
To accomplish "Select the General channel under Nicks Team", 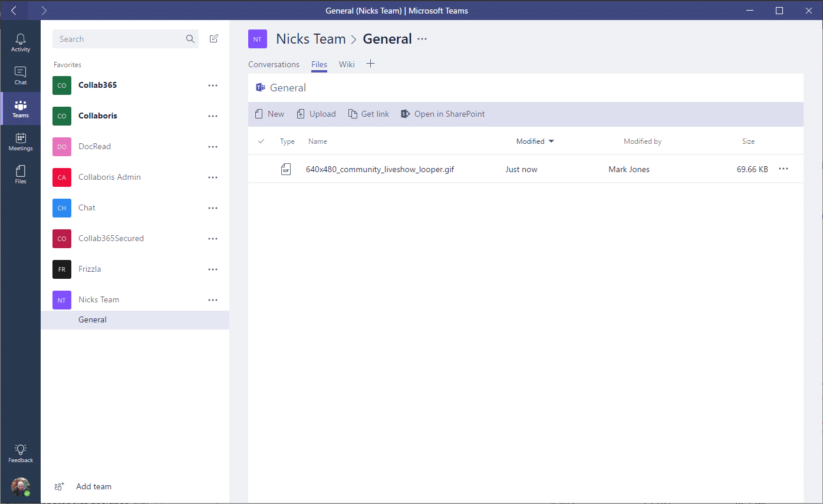I will (135, 319).
